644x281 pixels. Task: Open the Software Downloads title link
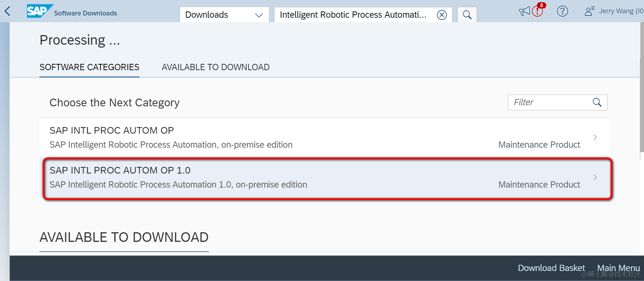tap(85, 13)
